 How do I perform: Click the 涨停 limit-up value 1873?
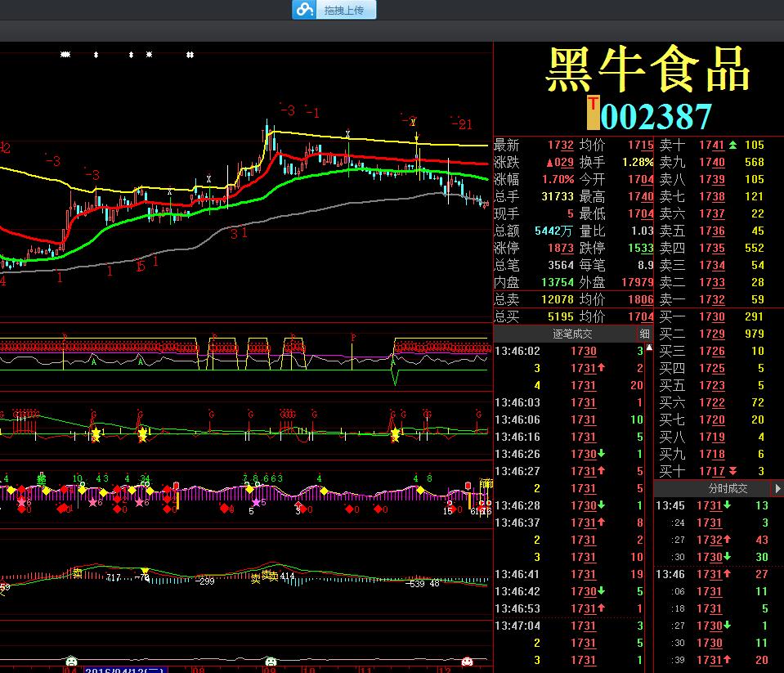point(561,248)
